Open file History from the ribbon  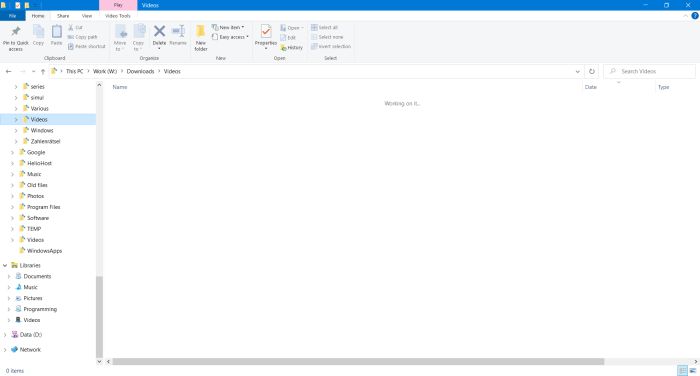(292, 47)
